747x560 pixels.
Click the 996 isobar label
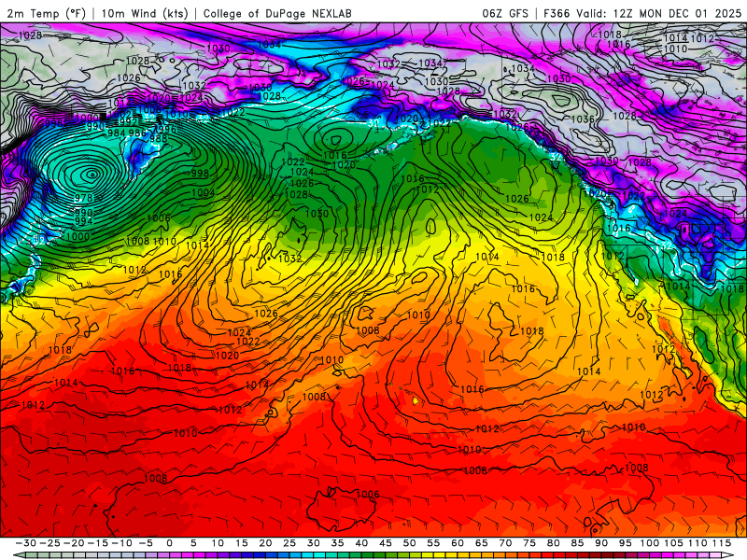167,129
